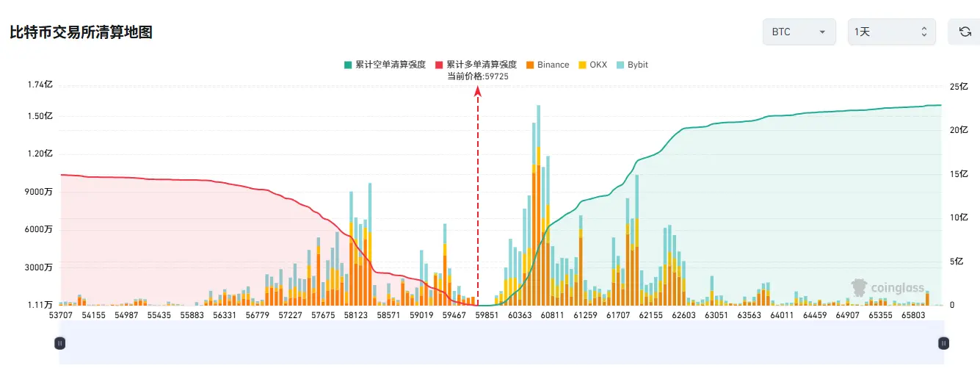Grab the left zoom slider handle
Screen dimensions: 980x371
[60, 342]
